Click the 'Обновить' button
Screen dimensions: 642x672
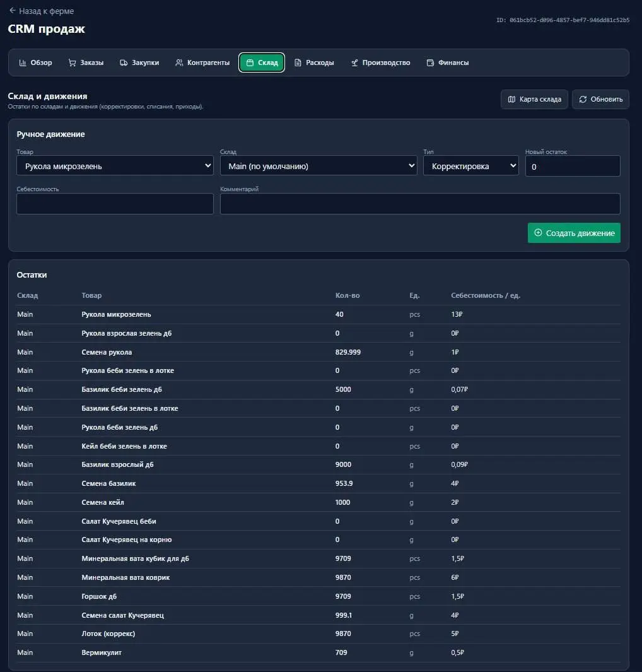(600, 99)
